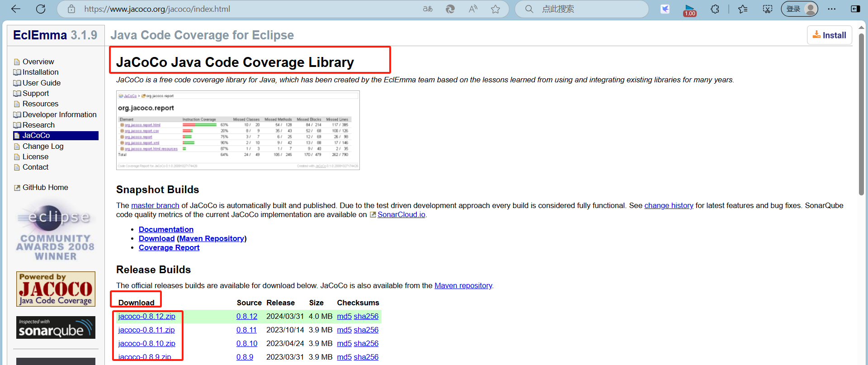Open the Favorites list icon

[743, 9]
